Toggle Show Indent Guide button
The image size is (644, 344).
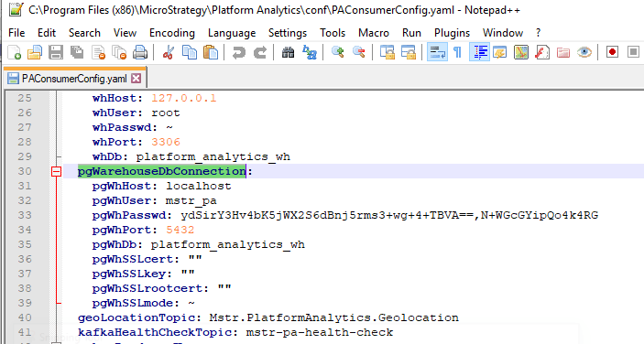(x=479, y=52)
